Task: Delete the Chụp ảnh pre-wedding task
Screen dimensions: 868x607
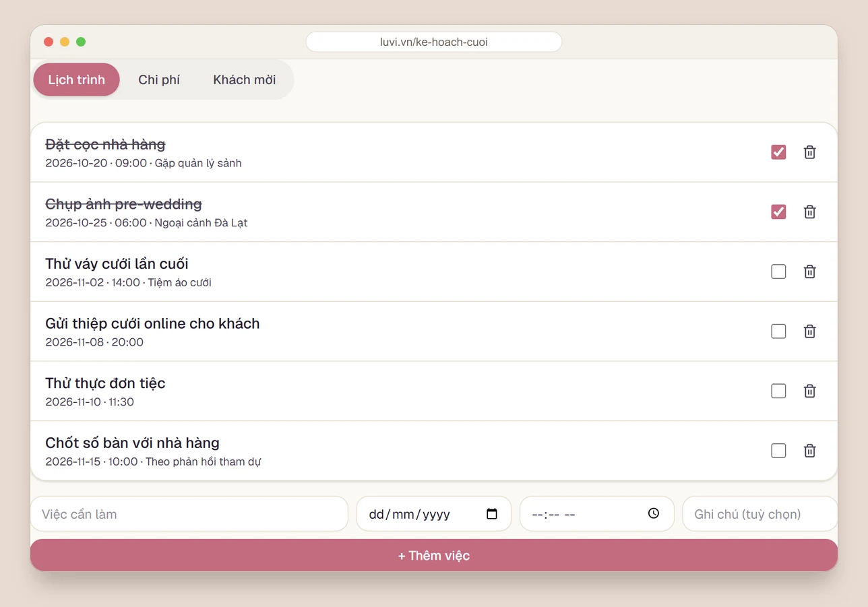Action: 809,212
